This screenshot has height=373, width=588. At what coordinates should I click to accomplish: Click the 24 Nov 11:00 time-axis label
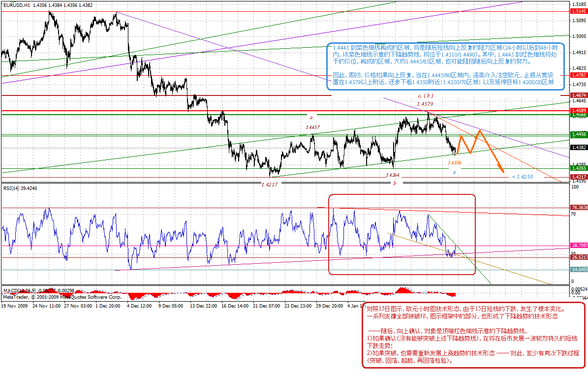47,306
